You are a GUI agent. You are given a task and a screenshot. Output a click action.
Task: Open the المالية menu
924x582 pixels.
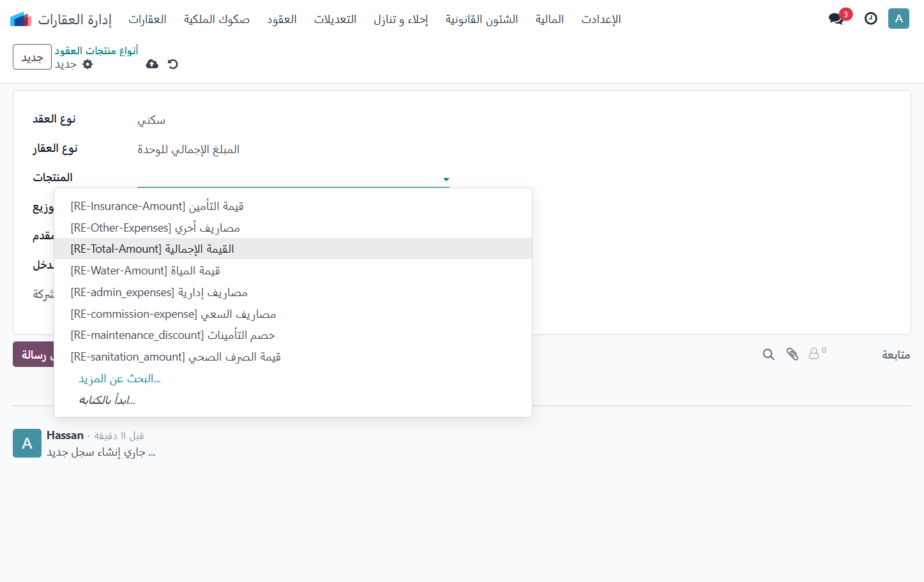click(550, 19)
